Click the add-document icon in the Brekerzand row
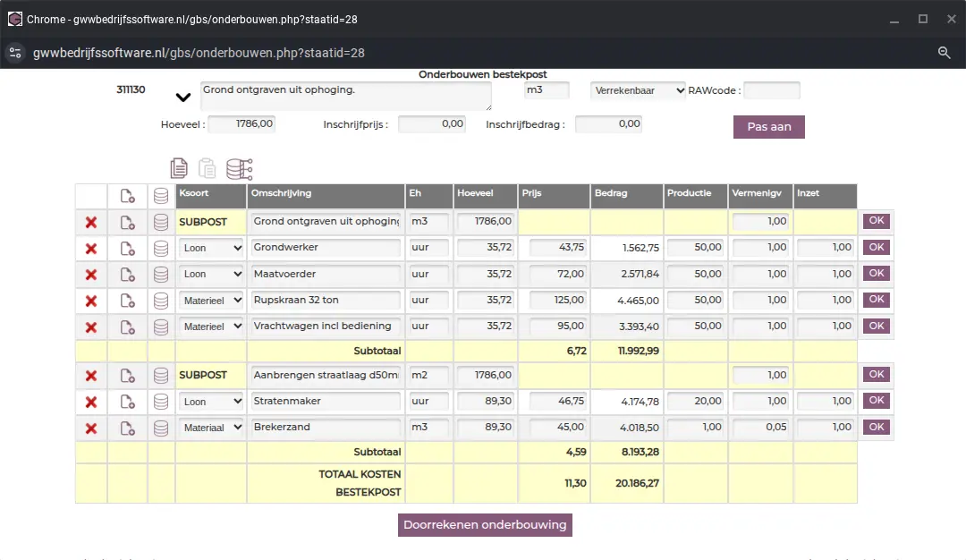Viewport: 966px width, 560px height. tap(128, 428)
